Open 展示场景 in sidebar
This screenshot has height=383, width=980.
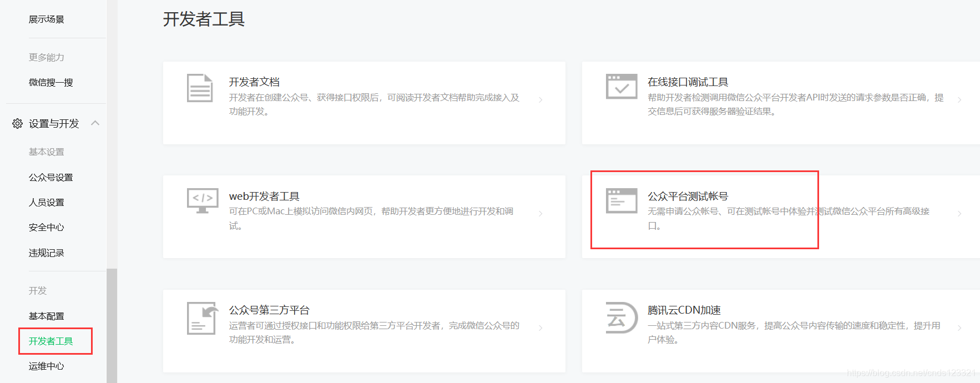pyautogui.click(x=47, y=19)
